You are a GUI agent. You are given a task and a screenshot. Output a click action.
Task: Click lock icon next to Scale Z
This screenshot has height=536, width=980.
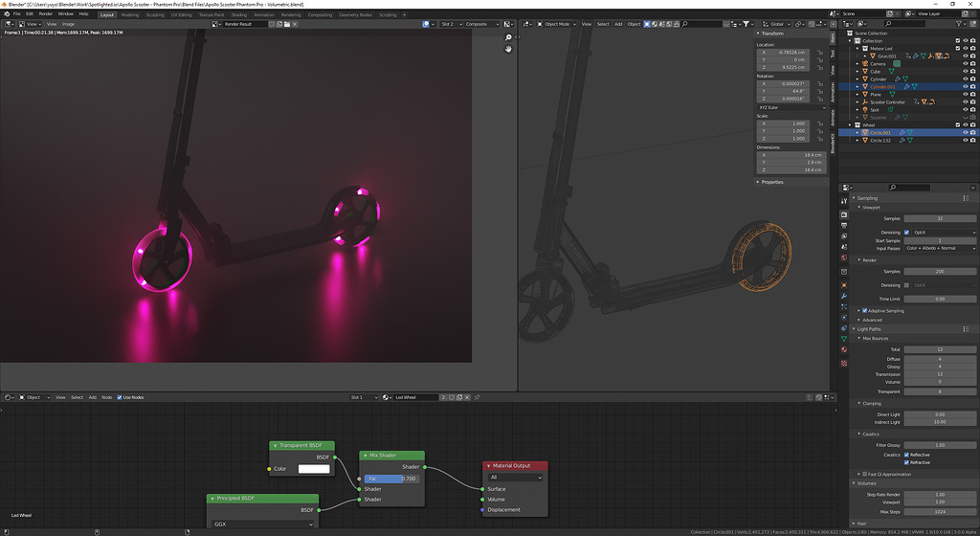(x=820, y=139)
